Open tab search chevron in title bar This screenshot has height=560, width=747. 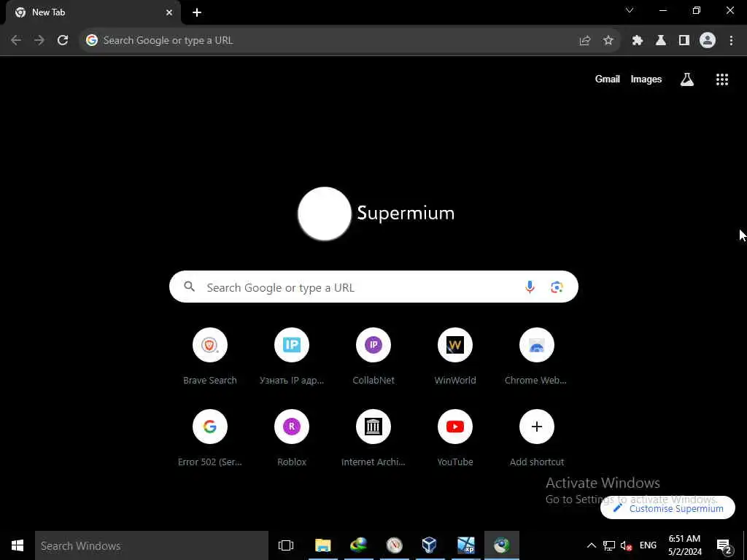[x=630, y=10]
